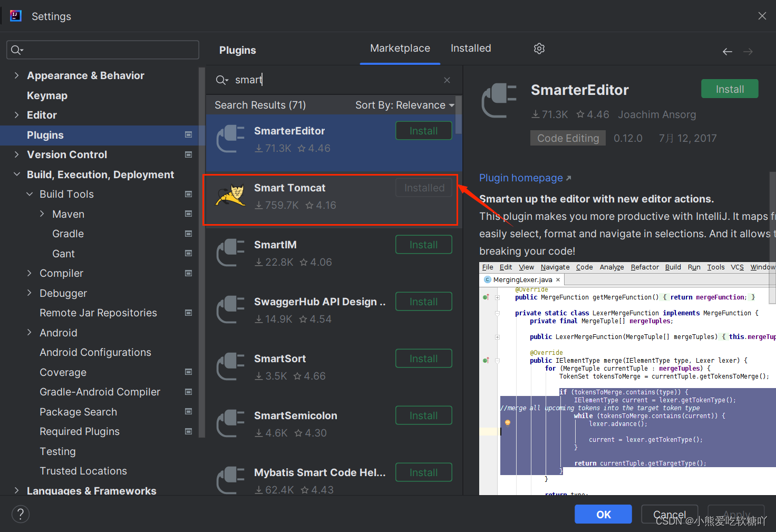This screenshot has height=532, width=776.
Task: Expand the Debugger node
Action: (x=30, y=293)
